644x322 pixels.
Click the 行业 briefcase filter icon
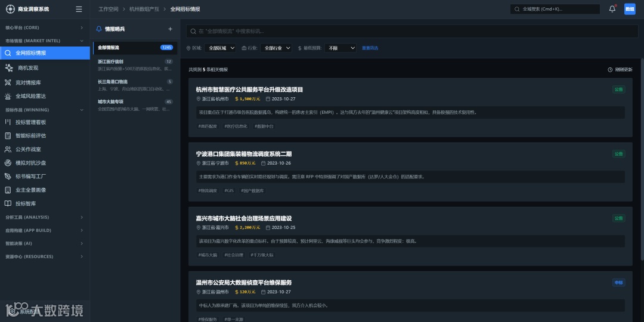[244, 48]
